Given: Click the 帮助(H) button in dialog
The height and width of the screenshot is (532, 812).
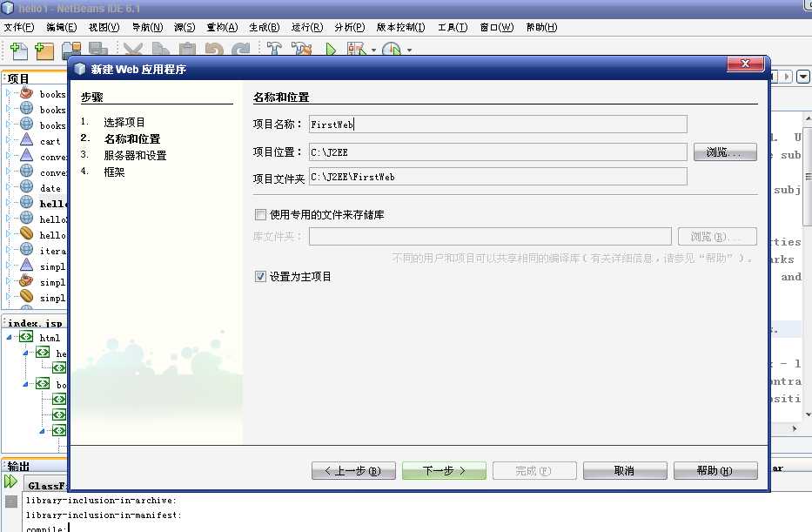Looking at the screenshot, I should (715, 471).
